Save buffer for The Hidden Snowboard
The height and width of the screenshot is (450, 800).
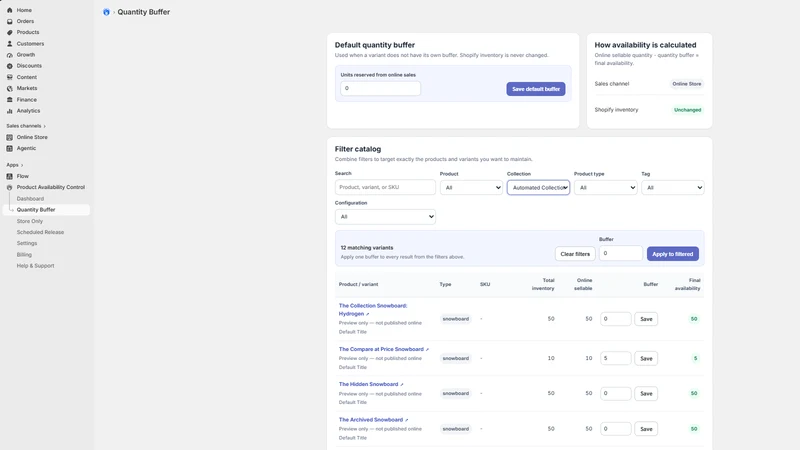[x=646, y=393]
